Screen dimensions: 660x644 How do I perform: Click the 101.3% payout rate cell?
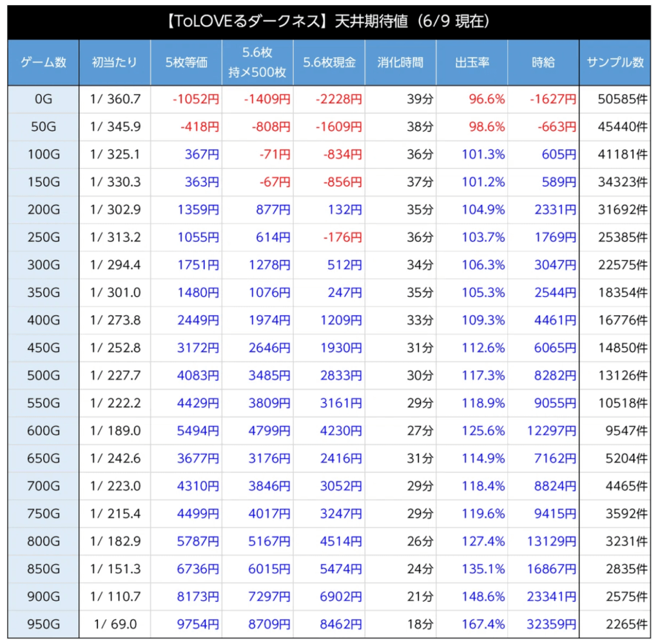click(x=472, y=155)
